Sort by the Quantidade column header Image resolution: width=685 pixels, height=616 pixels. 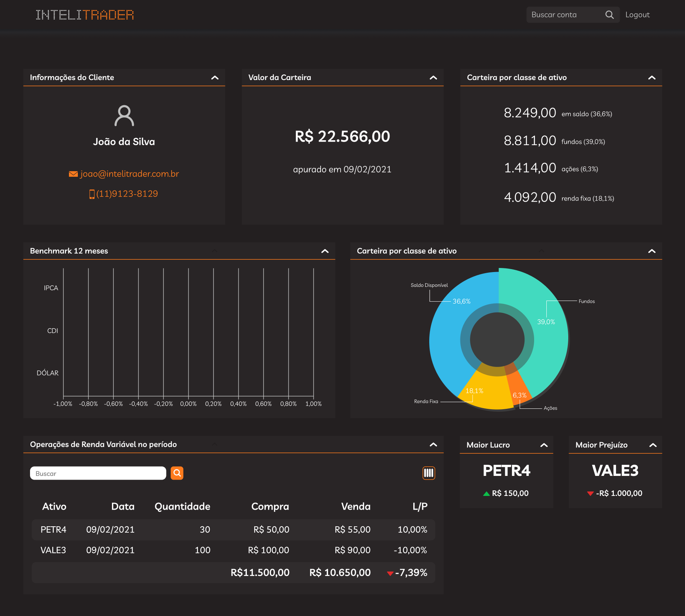click(x=182, y=506)
